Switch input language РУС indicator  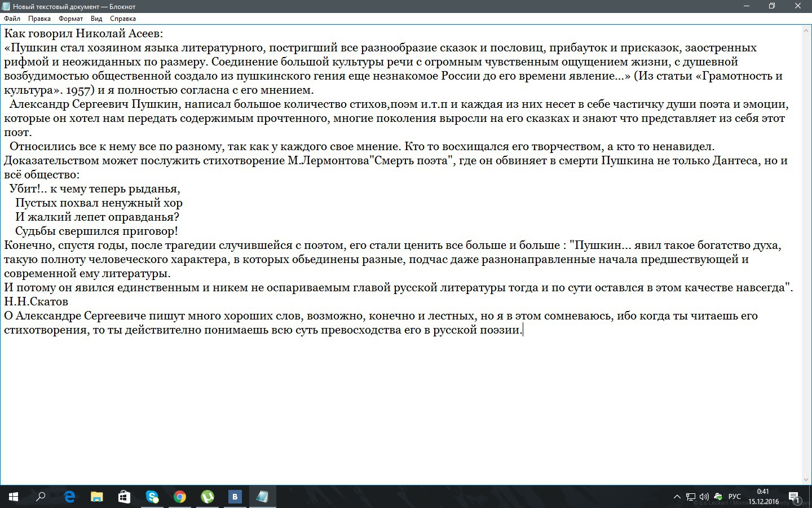tap(735, 497)
